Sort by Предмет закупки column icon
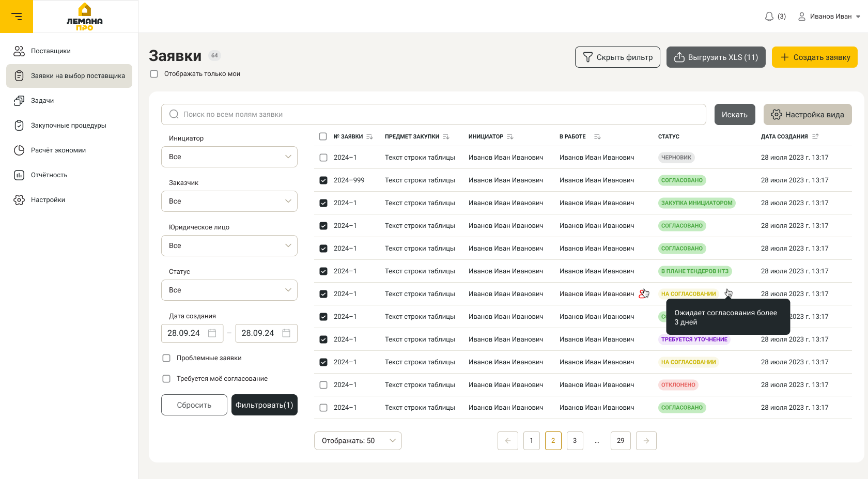The image size is (868, 479). tap(446, 136)
